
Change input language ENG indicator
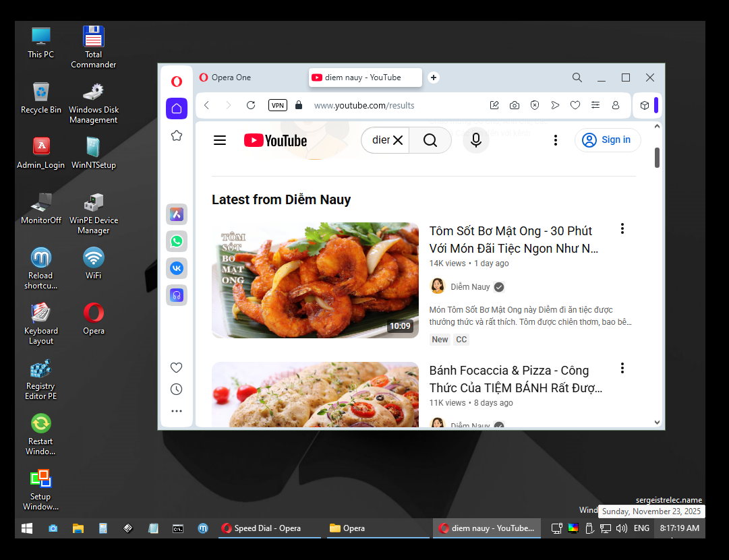click(x=641, y=528)
